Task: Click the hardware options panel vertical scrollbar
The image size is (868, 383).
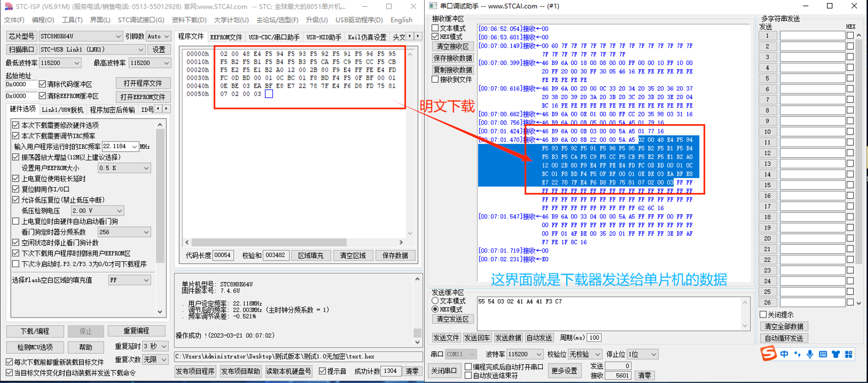Action: click(x=161, y=217)
